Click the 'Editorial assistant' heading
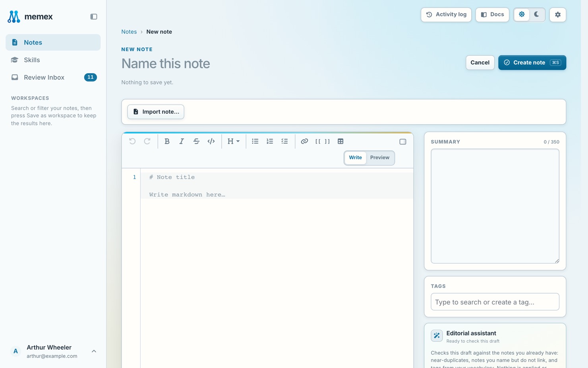The image size is (588, 368). (x=471, y=333)
